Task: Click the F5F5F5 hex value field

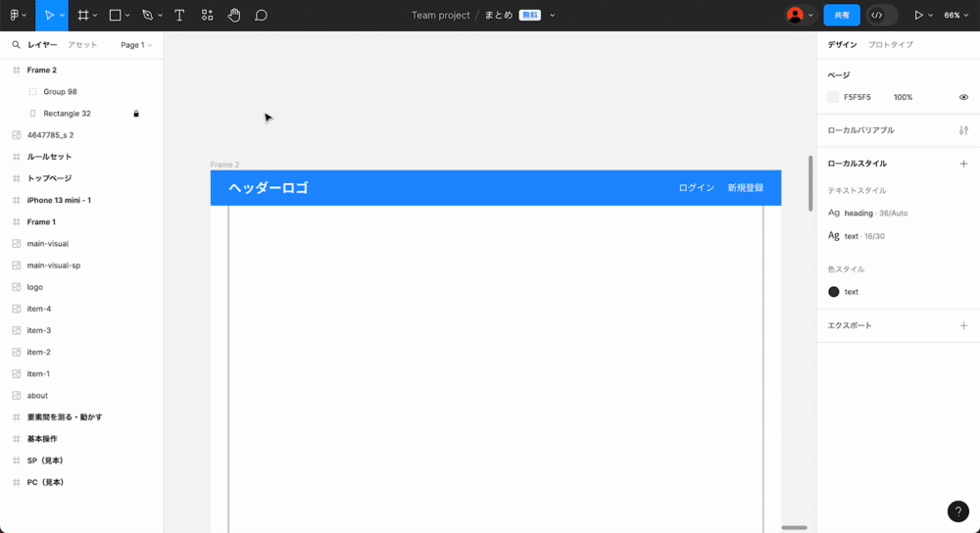Action: (x=857, y=97)
